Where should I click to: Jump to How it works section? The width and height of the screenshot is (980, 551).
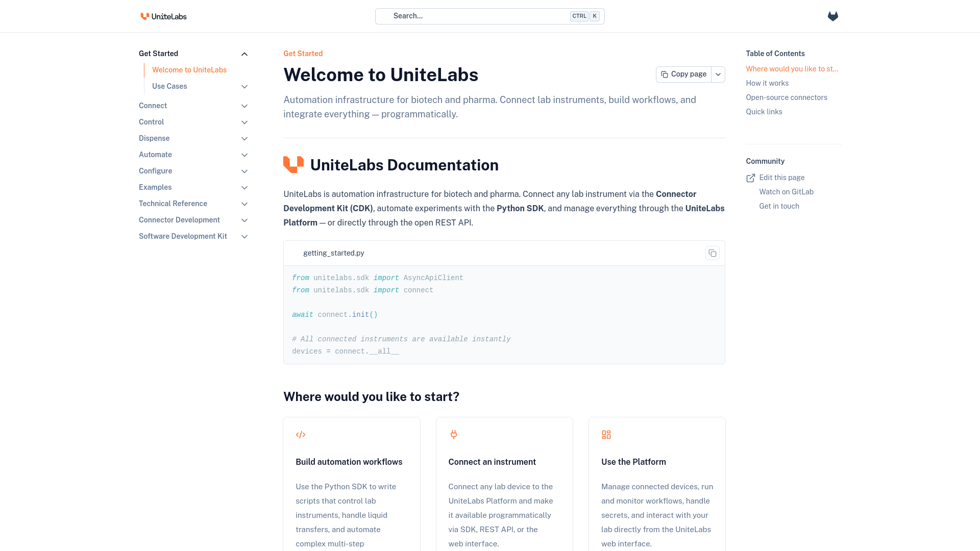click(767, 83)
